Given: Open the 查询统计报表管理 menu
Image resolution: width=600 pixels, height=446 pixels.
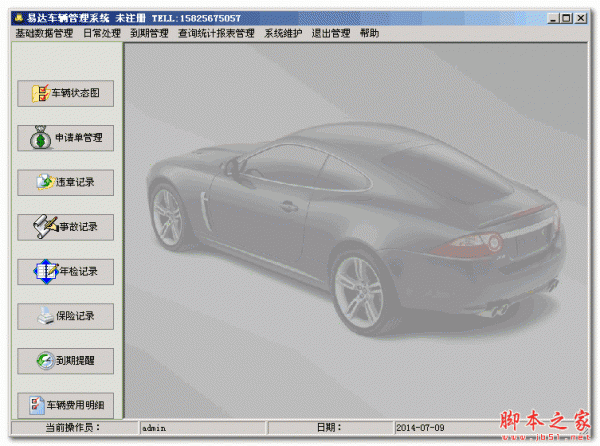Looking at the screenshot, I should (x=216, y=33).
